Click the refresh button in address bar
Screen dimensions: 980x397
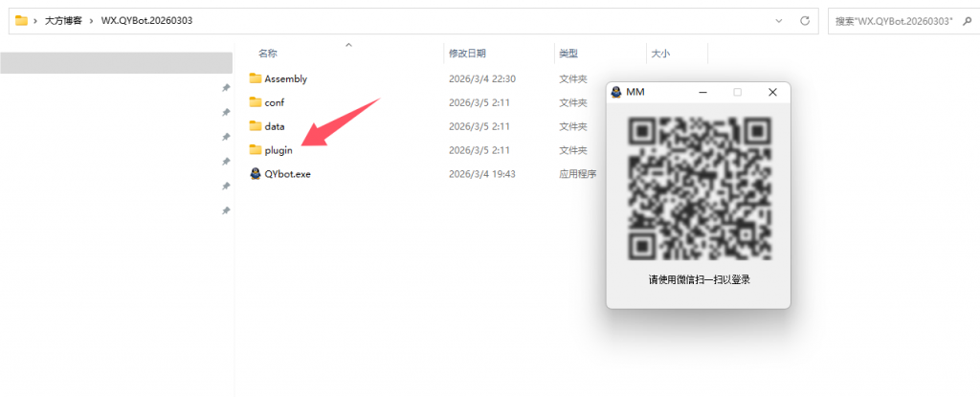coord(805,20)
